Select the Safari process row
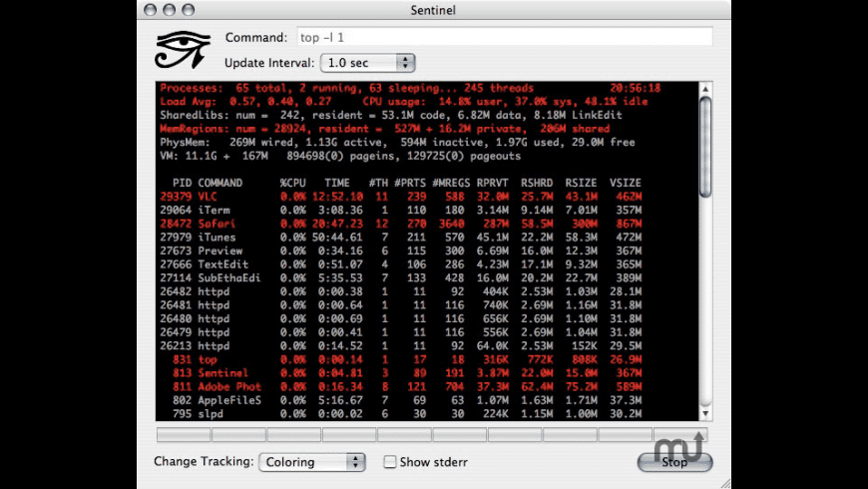 pyautogui.click(x=401, y=224)
